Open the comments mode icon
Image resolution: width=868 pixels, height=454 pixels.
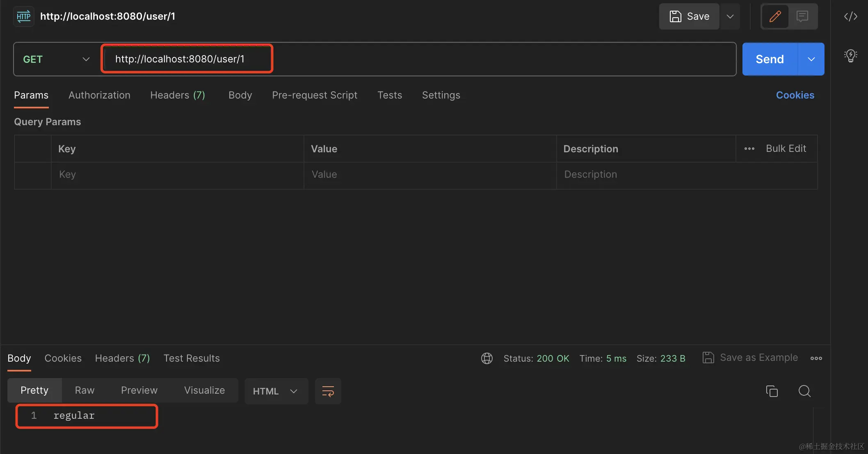click(802, 16)
